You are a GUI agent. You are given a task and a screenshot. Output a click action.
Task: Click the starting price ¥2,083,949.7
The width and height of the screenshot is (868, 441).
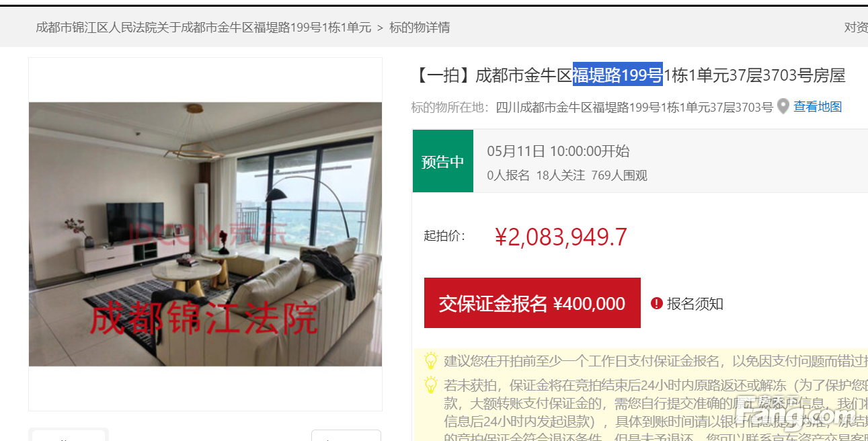[x=561, y=237]
